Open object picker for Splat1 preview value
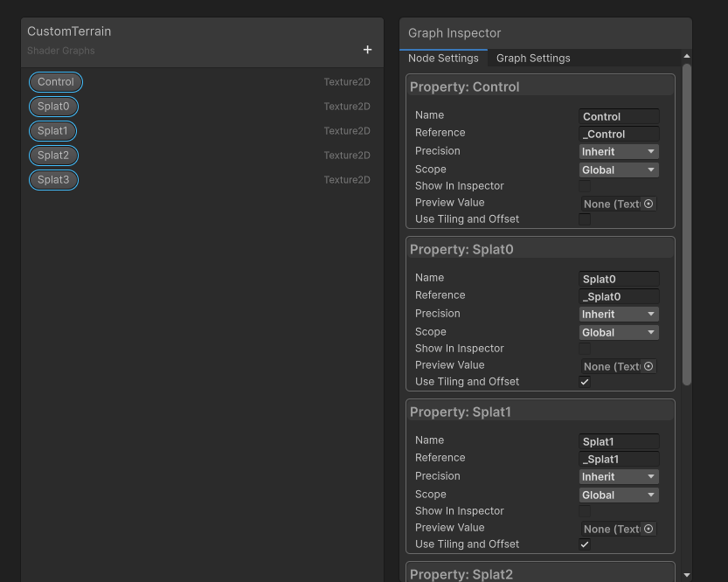The height and width of the screenshot is (582, 728). click(648, 529)
